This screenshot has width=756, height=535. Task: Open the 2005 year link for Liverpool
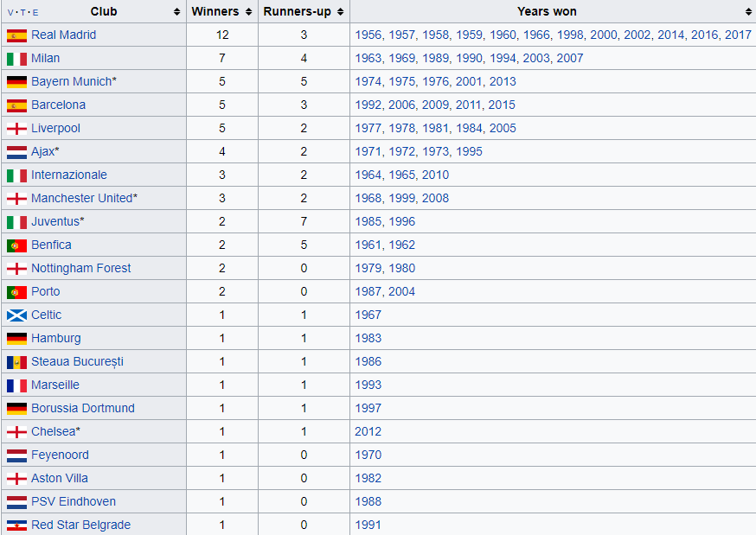pos(503,128)
